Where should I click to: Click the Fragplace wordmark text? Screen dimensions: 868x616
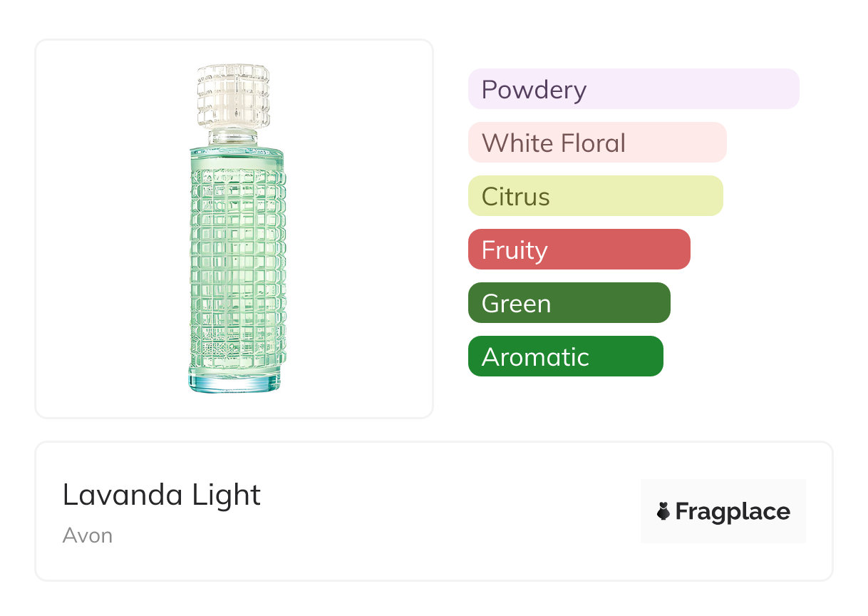733,512
